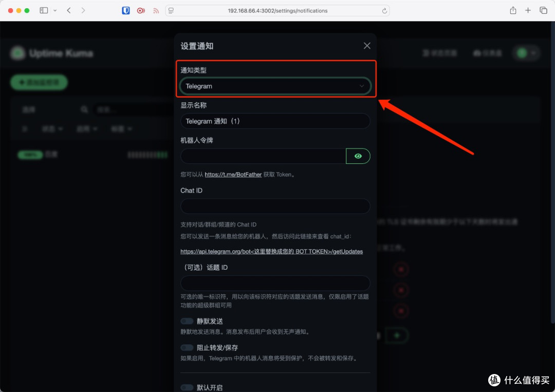Viewport: 555px width, 392px height.
Task: Open sidebar options chevron menu
Action: click(55, 11)
